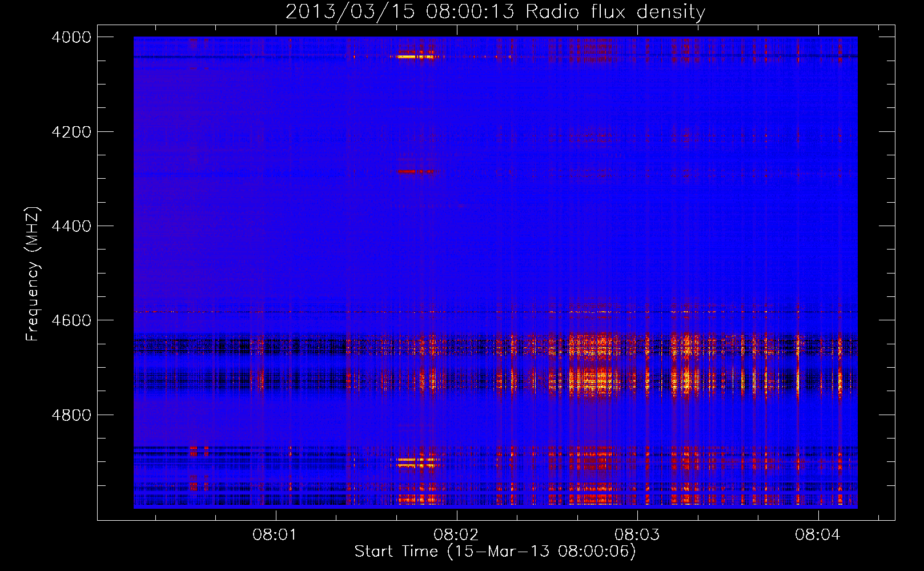Viewport: 924px width, 571px height.
Task: Click the plot title "2013/03/15 08:00:13 Radio flux density"
Action: [495, 11]
